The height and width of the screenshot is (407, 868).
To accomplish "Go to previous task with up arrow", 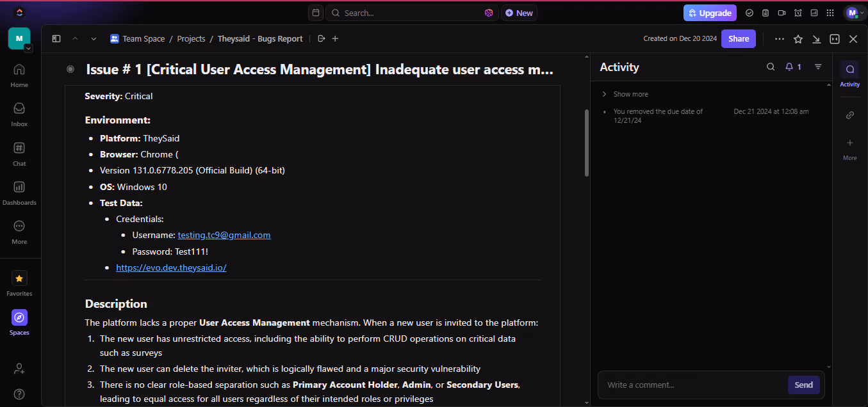I will tap(75, 38).
